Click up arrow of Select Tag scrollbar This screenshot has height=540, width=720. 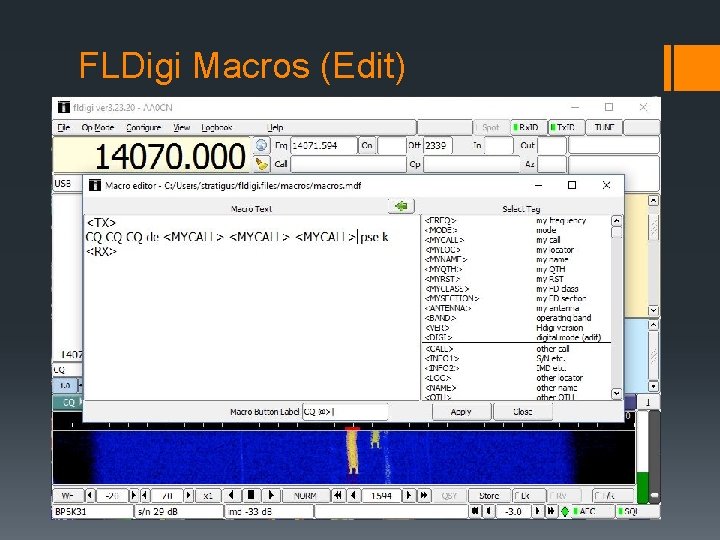coord(616,221)
